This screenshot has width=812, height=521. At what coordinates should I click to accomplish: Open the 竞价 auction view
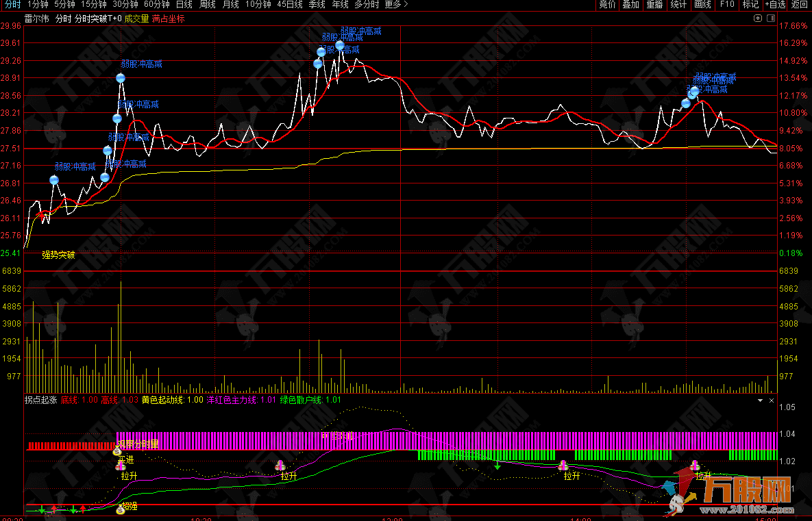(607, 5)
